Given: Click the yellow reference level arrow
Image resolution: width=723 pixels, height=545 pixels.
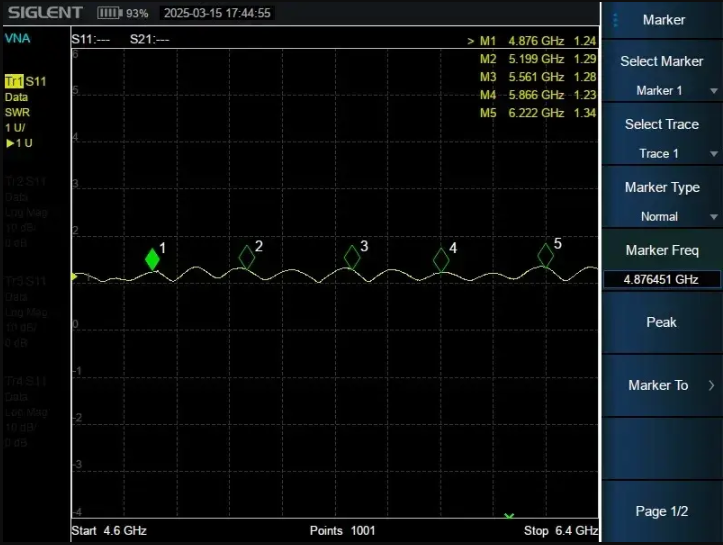Looking at the screenshot, I should 74,276.
